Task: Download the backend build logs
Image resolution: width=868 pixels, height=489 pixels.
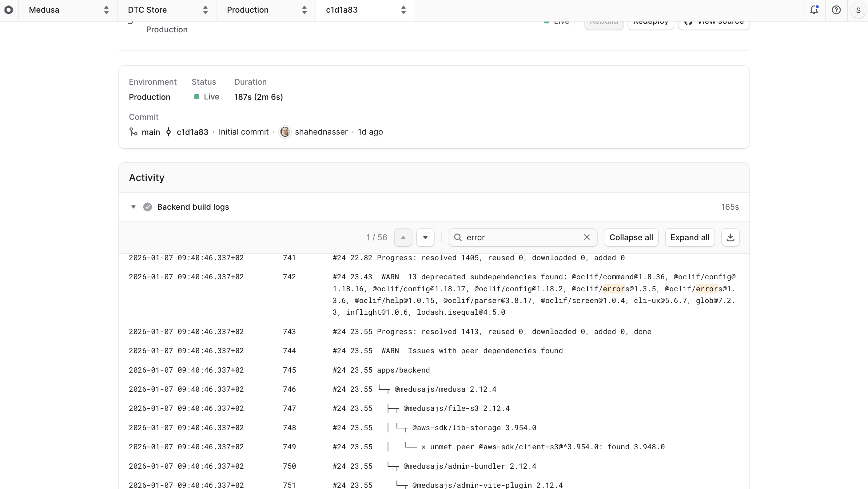Action: (x=730, y=237)
